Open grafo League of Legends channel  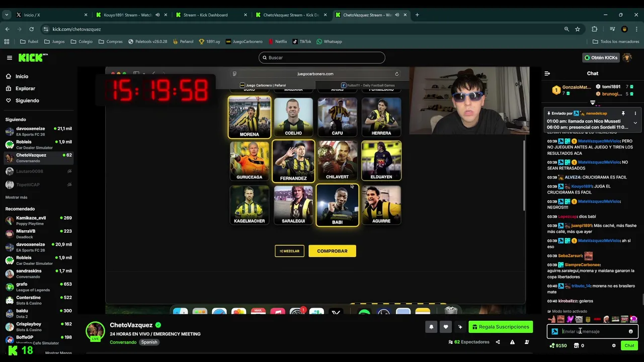(38, 287)
